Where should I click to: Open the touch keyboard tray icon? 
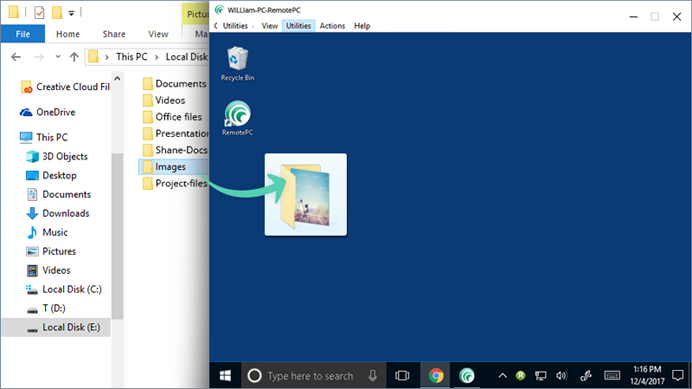(x=612, y=376)
